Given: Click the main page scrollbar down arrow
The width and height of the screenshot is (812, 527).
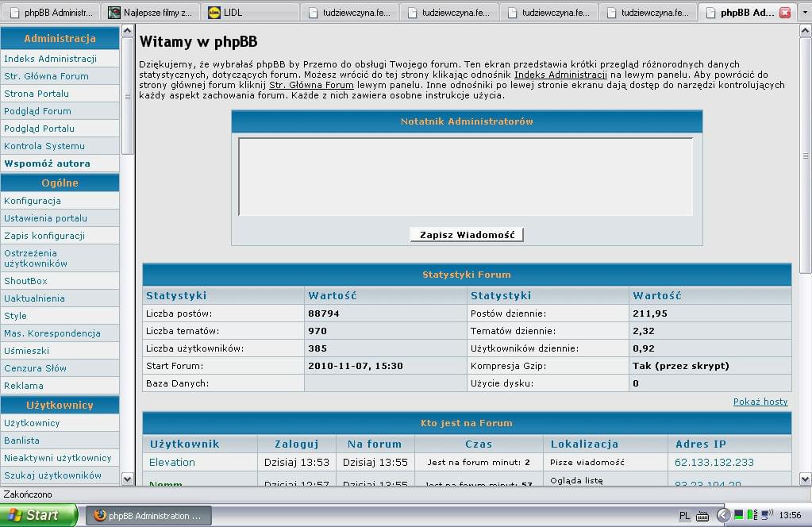Looking at the screenshot, I should click(806, 479).
